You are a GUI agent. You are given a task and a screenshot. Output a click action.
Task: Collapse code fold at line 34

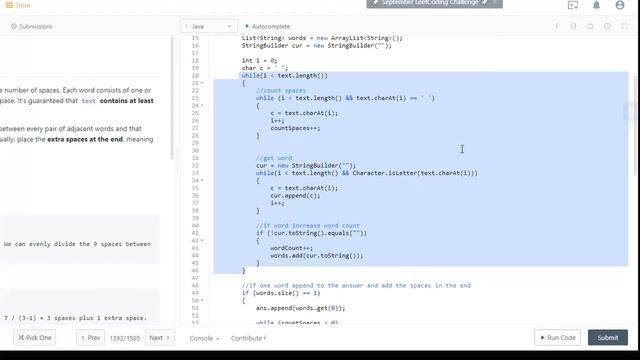202,180
